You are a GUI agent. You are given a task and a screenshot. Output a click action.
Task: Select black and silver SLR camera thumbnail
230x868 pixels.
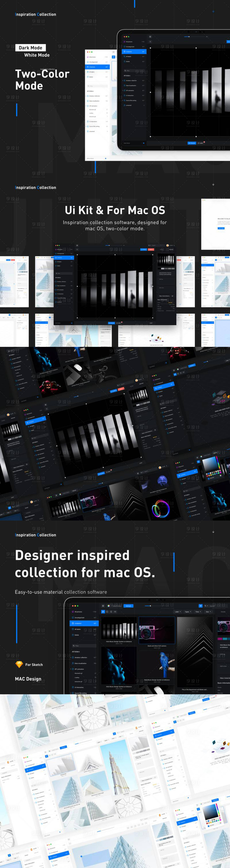click(157, 630)
